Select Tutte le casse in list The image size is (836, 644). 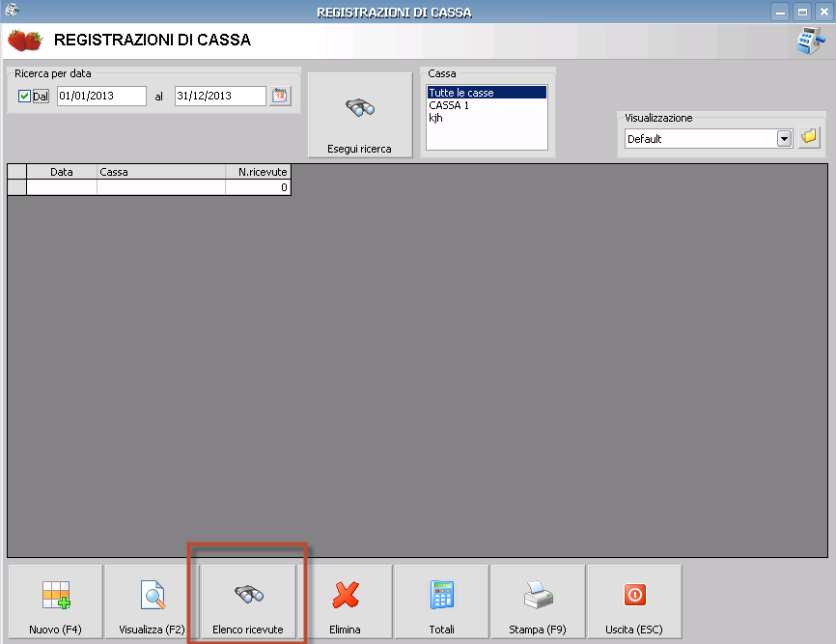[487, 93]
